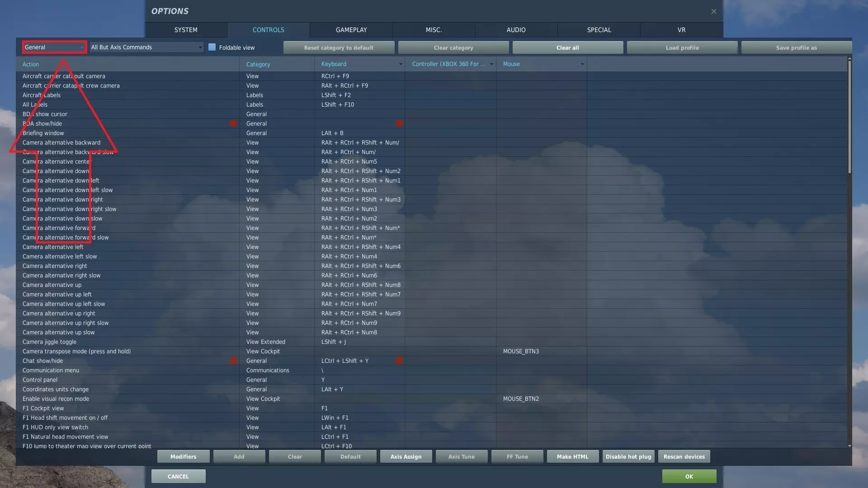Click scrollbar up arrow at list top
Screen dimensions: 868x488
coord(849,59)
